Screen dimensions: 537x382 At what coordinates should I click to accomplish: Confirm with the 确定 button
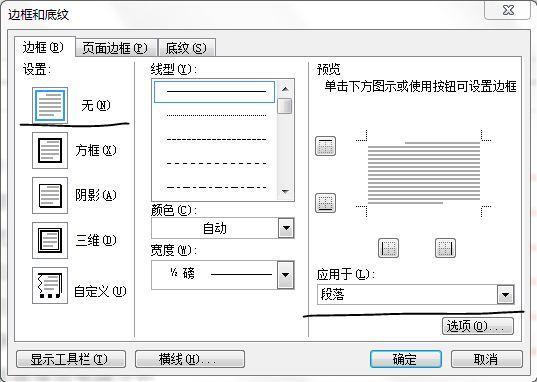click(x=405, y=359)
